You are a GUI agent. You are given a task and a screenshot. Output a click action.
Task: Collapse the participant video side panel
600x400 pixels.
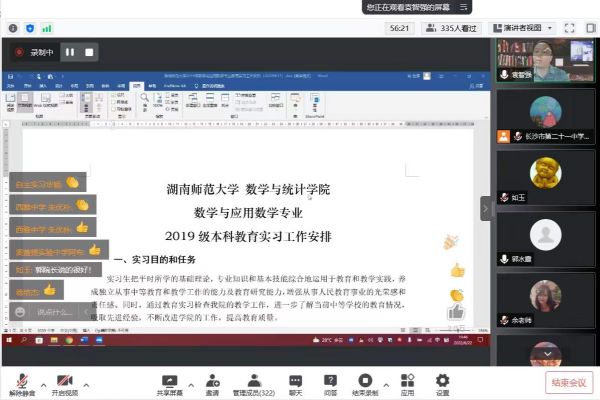click(x=486, y=208)
